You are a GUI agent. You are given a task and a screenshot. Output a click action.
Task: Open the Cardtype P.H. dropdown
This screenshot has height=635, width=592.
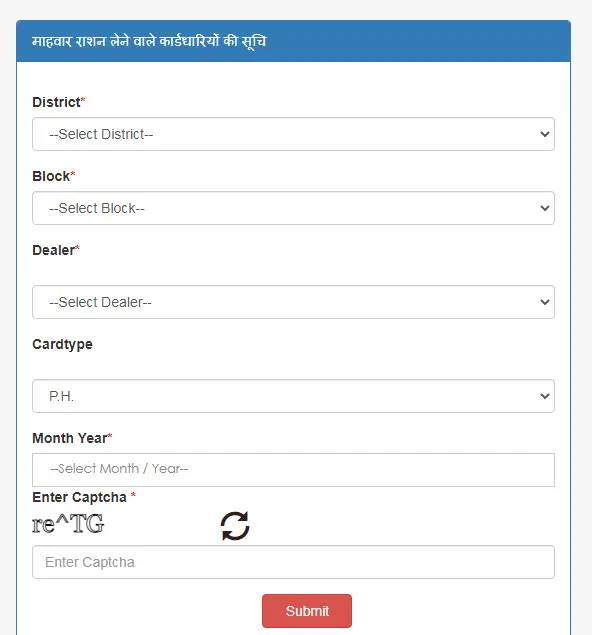[x=293, y=396]
